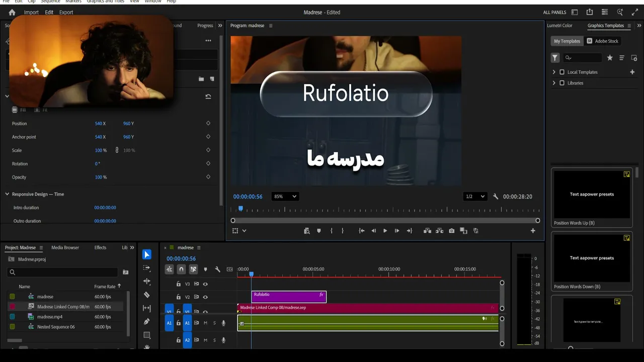Screen dimensions: 644x362
Task: Mark Out point in Program monitor
Action: coord(343,231)
